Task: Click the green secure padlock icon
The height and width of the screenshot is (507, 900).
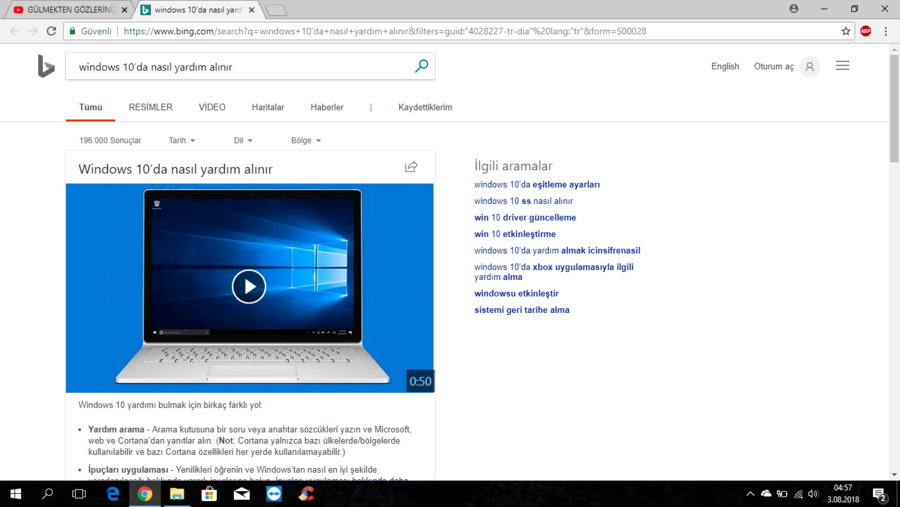Action: click(72, 31)
